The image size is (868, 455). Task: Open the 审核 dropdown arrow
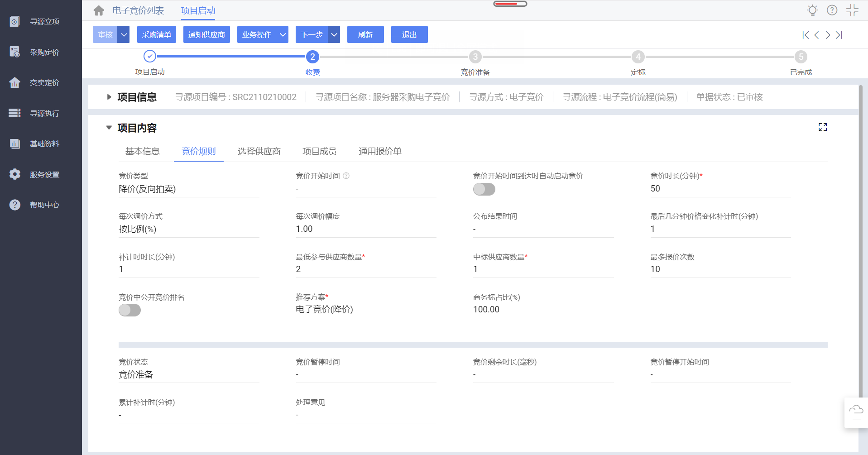[124, 34]
